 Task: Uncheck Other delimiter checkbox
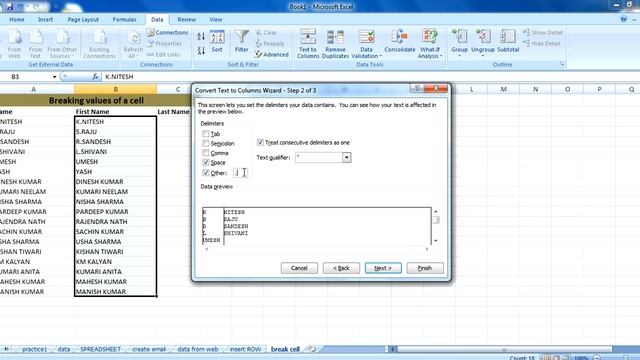[x=206, y=173]
